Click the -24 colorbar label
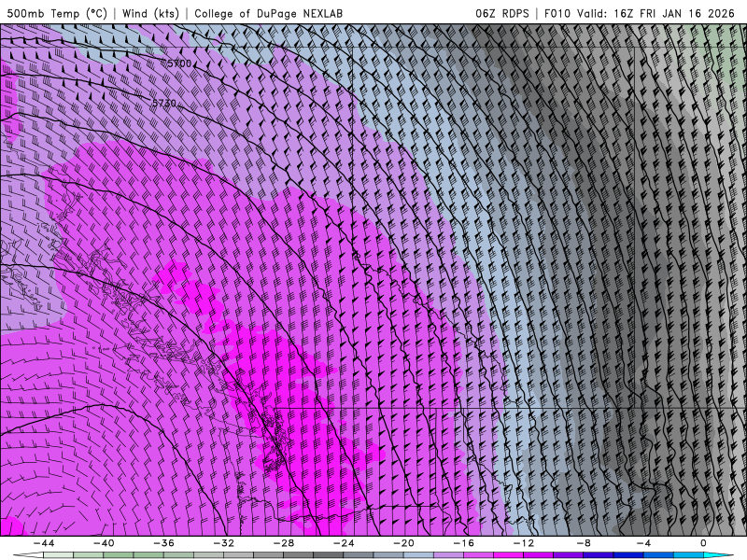This screenshot has height=560, width=747. click(344, 543)
